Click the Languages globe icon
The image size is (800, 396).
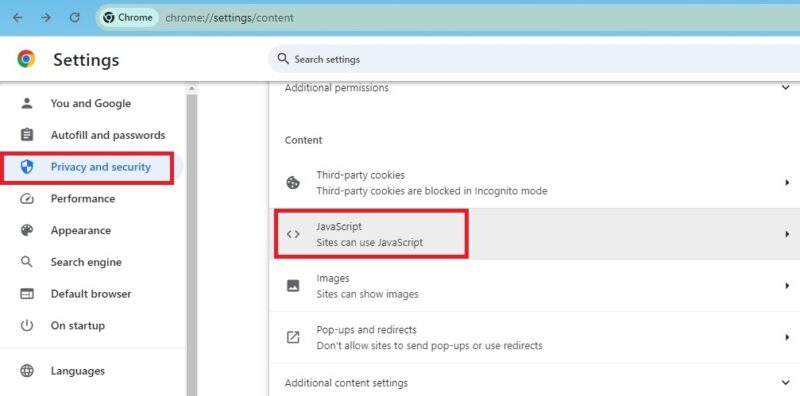[27, 370]
